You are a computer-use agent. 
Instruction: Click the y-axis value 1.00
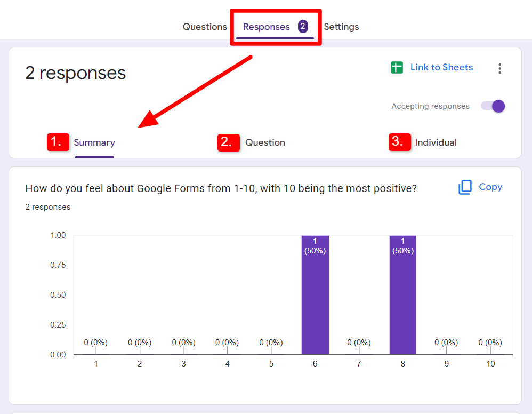click(x=58, y=235)
